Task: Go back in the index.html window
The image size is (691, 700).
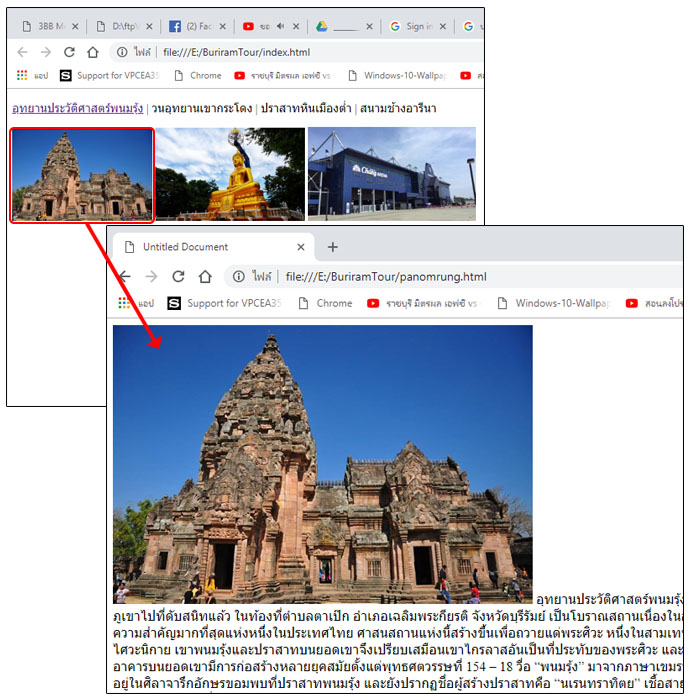Action: click(x=22, y=52)
